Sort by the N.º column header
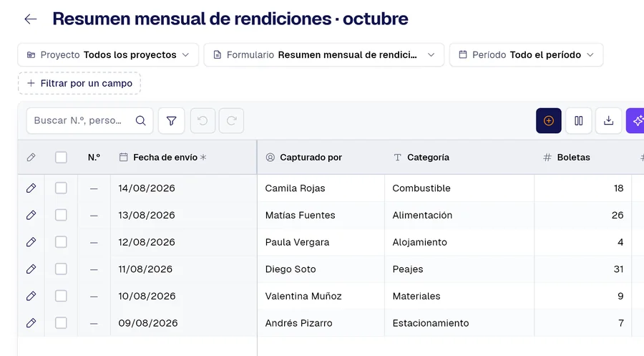The height and width of the screenshot is (356, 644). [94, 158]
